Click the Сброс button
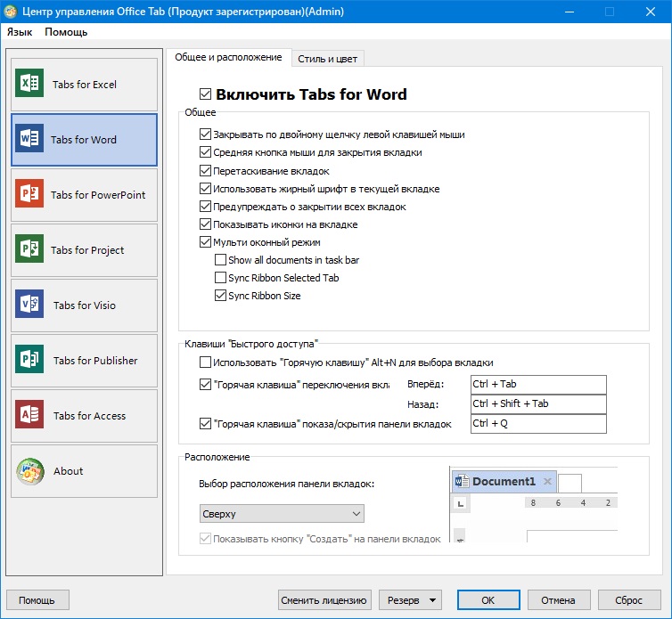Viewport: 672px width, 619px height. pyautogui.click(x=629, y=600)
